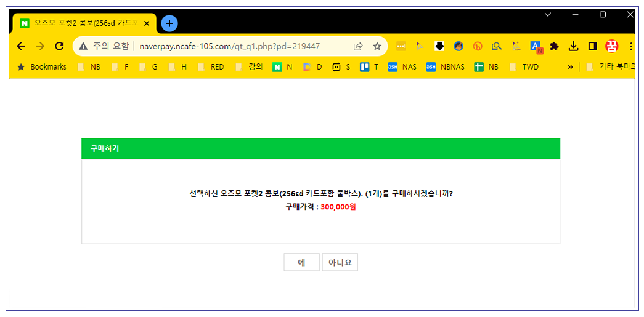644x317 pixels.
Task: Bookmark this page with the star icon
Action: [x=377, y=46]
